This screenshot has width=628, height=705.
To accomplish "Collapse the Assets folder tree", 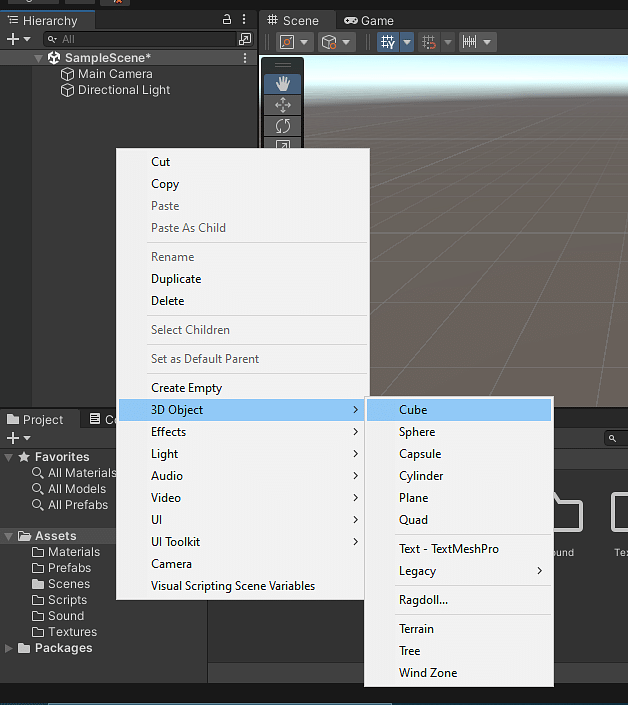I will [9, 536].
